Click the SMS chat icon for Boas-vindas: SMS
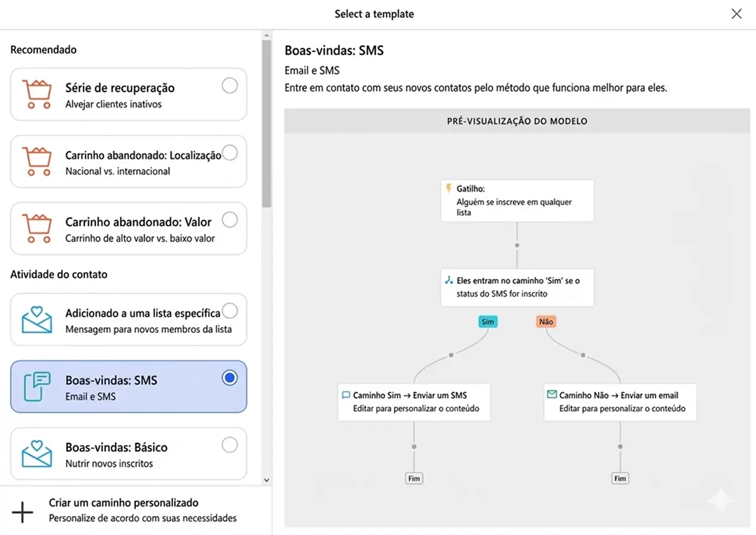Image resolution: width=756 pixels, height=535 pixels. [x=36, y=386]
